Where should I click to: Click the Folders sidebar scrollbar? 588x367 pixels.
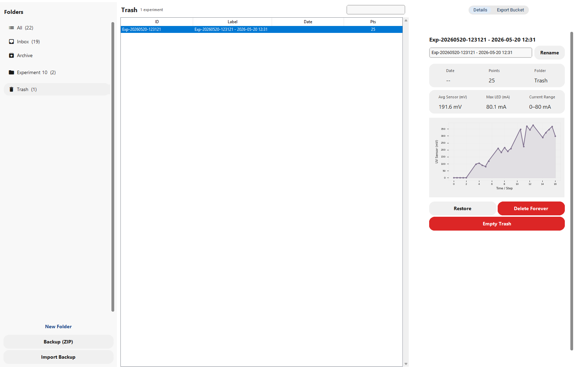[x=113, y=167]
